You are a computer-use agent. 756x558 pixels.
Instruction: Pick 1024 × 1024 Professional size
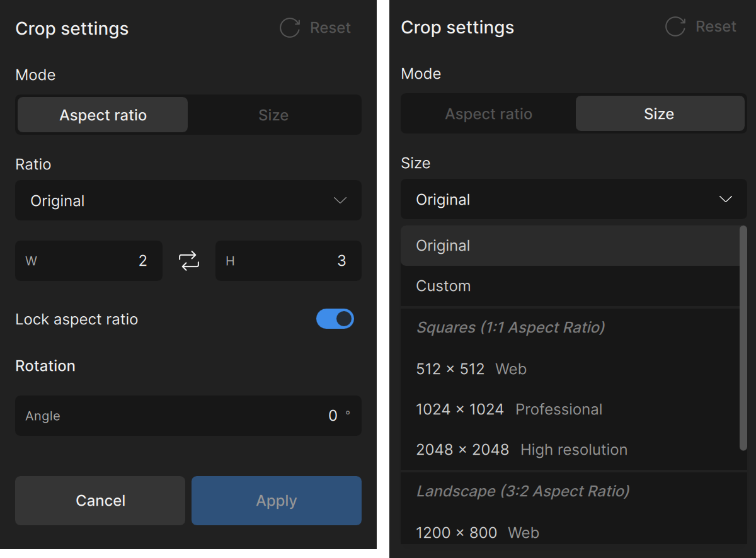coord(509,409)
